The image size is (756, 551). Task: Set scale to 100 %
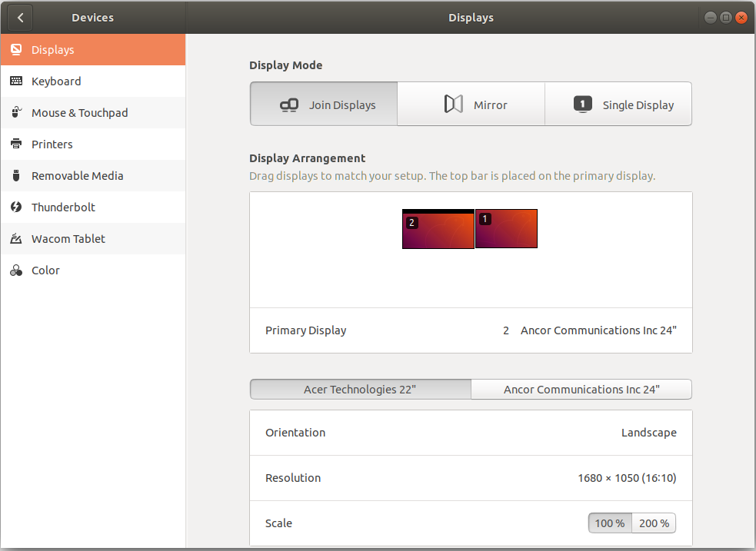[x=610, y=523]
